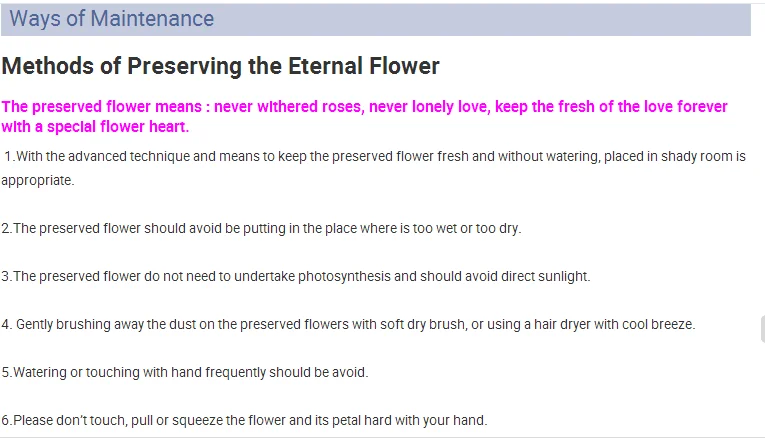Click the gray scroll handle at the right edge

(x=763, y=329)
